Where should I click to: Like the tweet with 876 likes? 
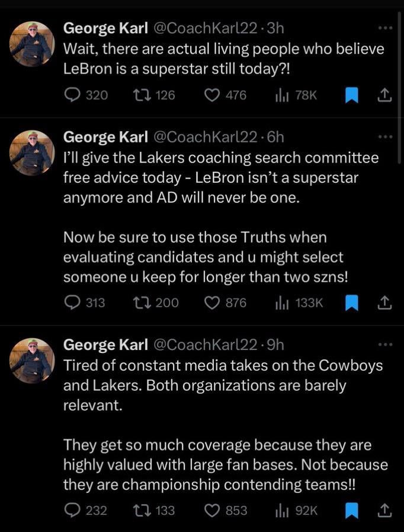tap(213, 302)
